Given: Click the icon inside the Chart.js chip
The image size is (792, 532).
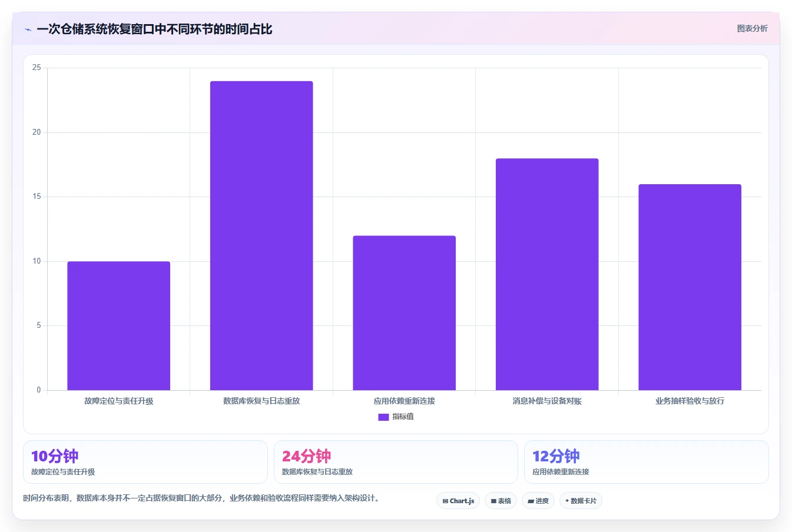Looking at the screenshot, I should [445, 501].
